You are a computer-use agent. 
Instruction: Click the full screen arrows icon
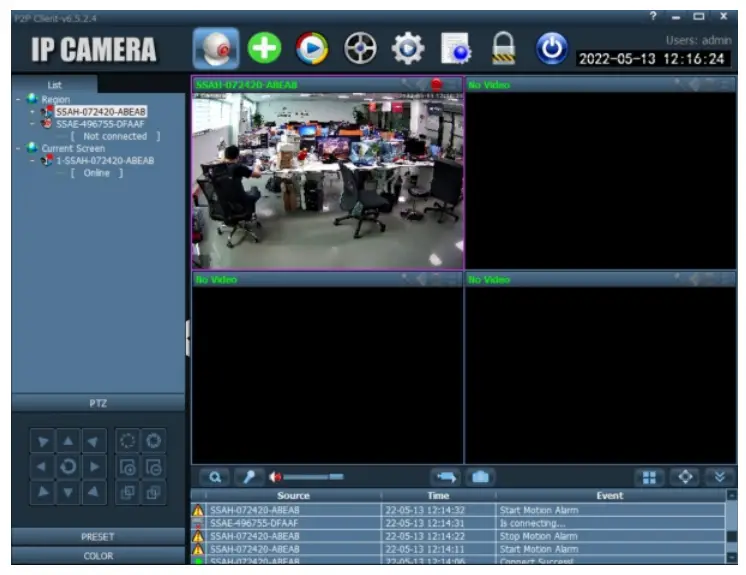pos(685,477)
